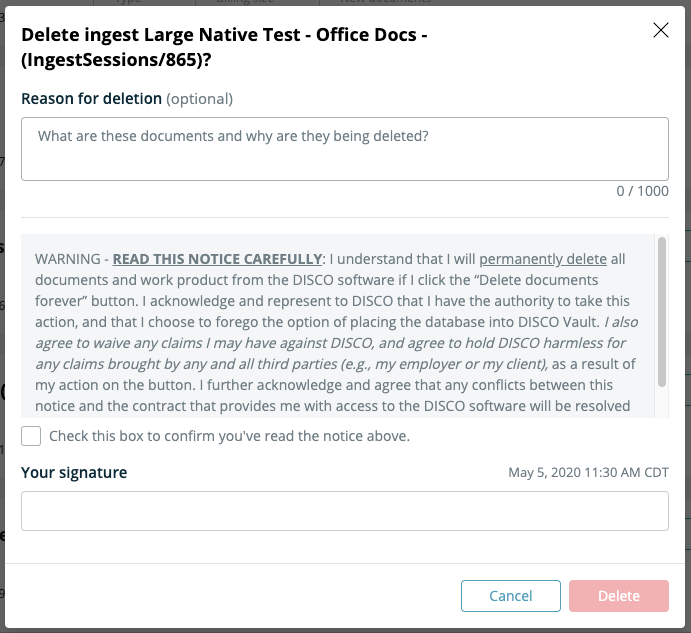691x633 pixels.
Task: Grab the warning notice scrollbar thumb
Action: (x=661, y=312)
